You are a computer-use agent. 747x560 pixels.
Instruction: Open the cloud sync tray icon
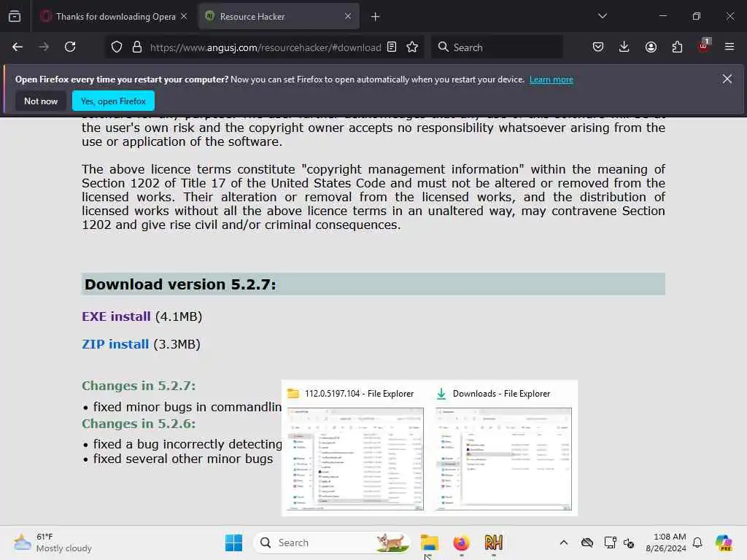tap(587, 542)
